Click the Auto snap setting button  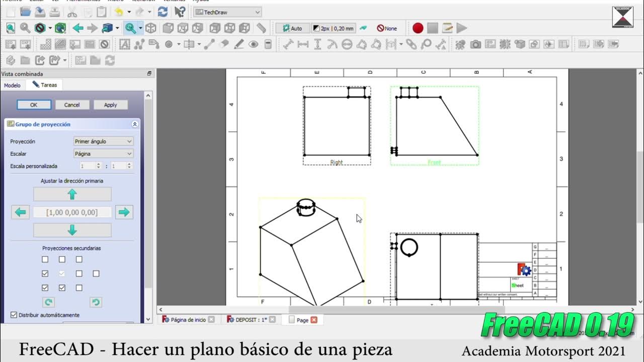click(x=292, y=28)
